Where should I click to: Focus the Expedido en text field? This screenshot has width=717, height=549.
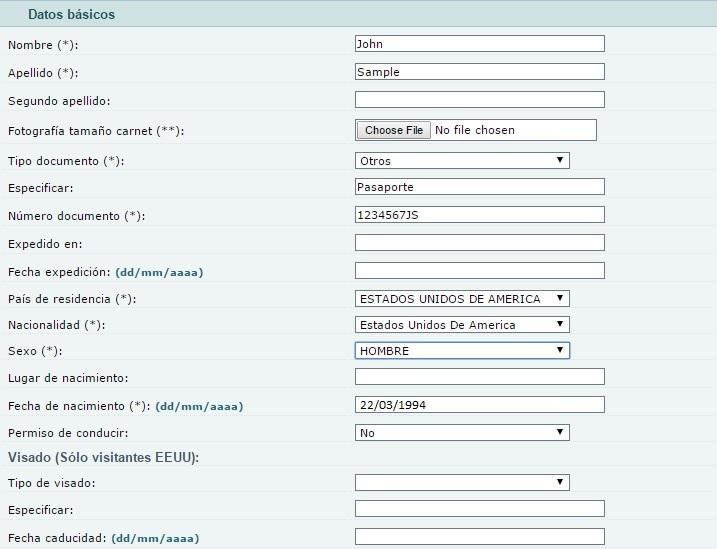[480, 243]
